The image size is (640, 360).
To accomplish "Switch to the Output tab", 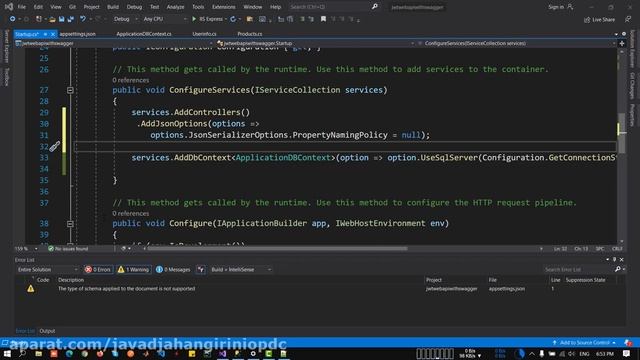I will click(x=47, y=331).
